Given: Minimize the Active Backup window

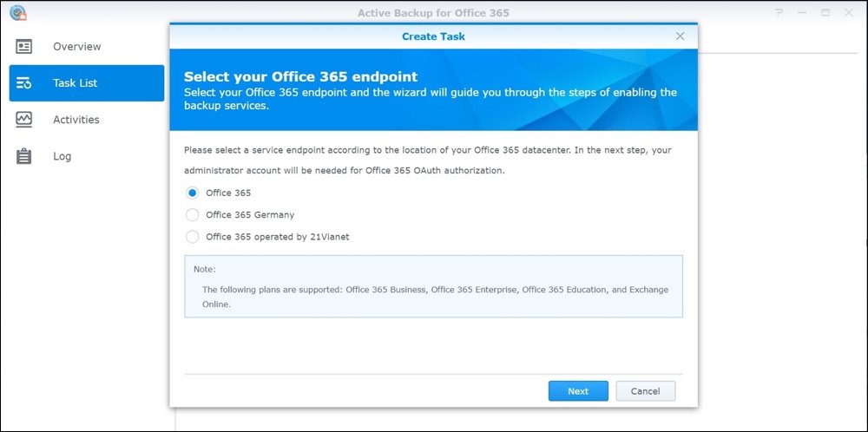Looking at the screenshot, I should tap(803, 12).
